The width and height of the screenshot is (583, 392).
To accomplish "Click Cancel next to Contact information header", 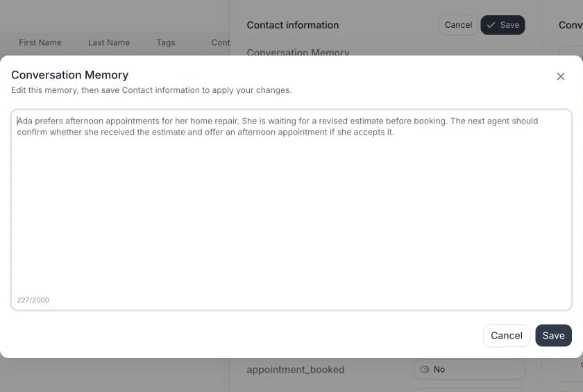I will (458, 25).
